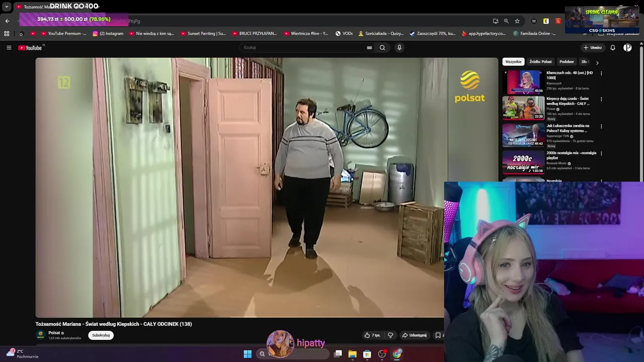
Task: Click the 2000s nostalgia mix playlist title
Action: pyautogui.click(x=571, y=155)
